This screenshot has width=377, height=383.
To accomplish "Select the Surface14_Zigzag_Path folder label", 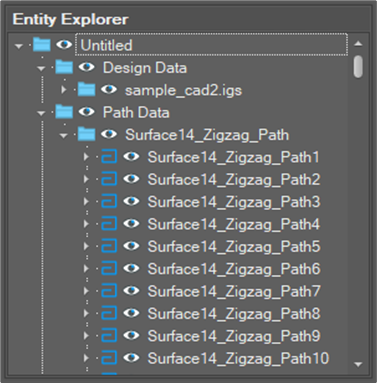I will [207, 135].
